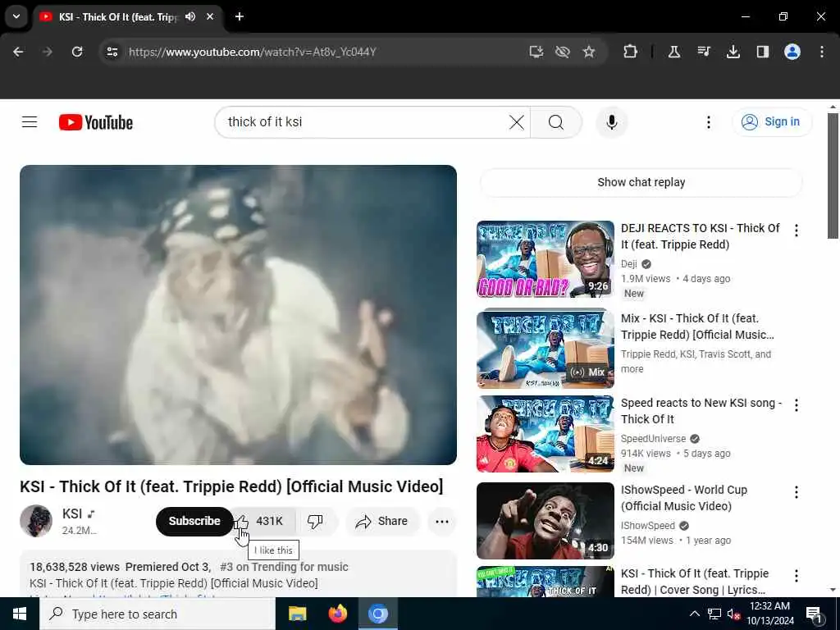The image size is (840, 630).
Task: Open Chrome Labs flask icon
Action: coord(674,52)
